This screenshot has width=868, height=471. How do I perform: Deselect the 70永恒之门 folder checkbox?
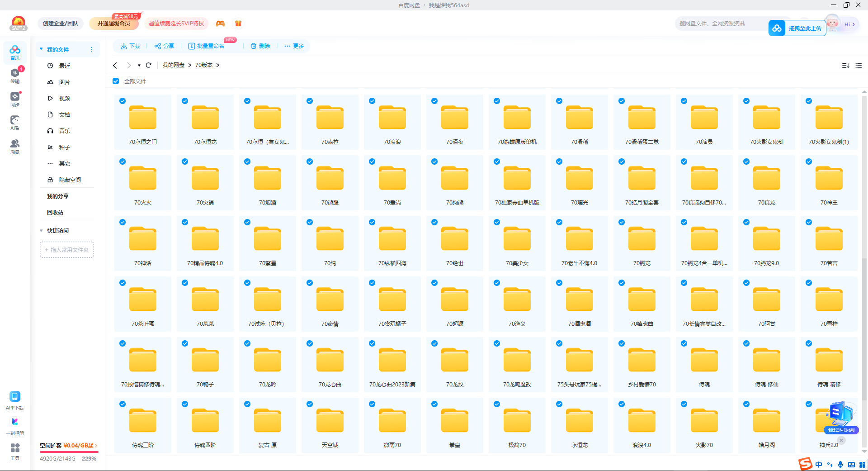point(123,101)
